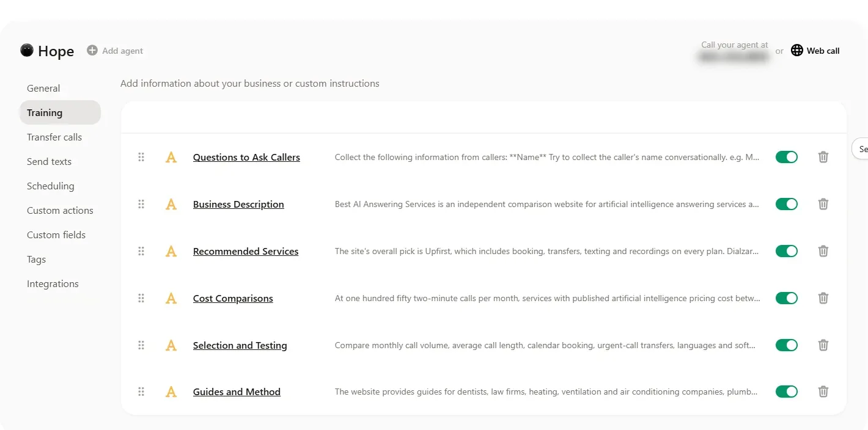868x430 pixels.
Task: Click the Hope agent avatar icon
Action: coord(27,51)
